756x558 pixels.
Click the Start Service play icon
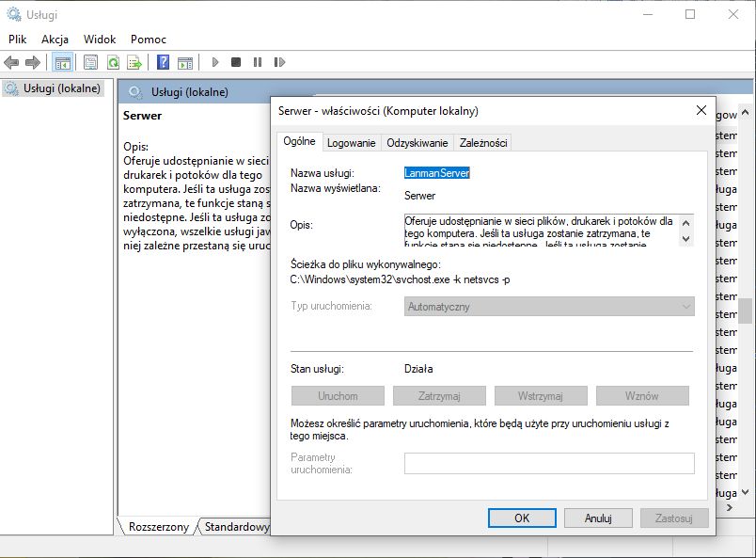tap(215, 62)
